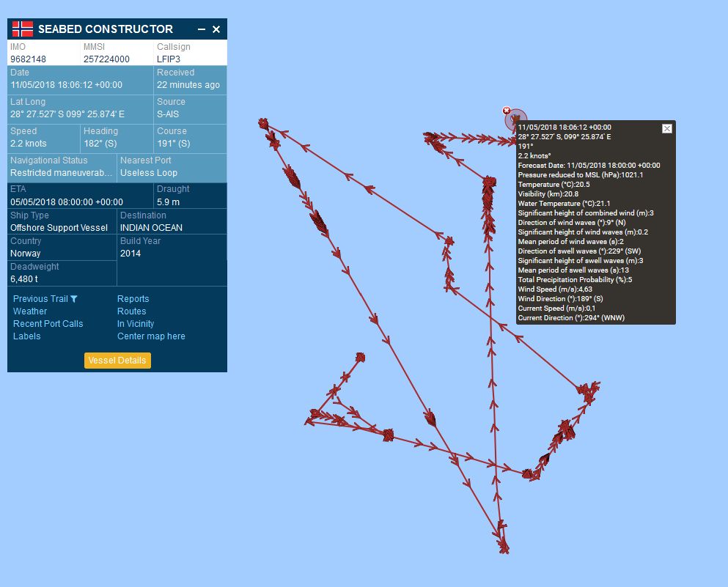Show vessels In Vicinity
Image resolution: width=728 pixels, height=587 pixels.
[x=136, y=324]
